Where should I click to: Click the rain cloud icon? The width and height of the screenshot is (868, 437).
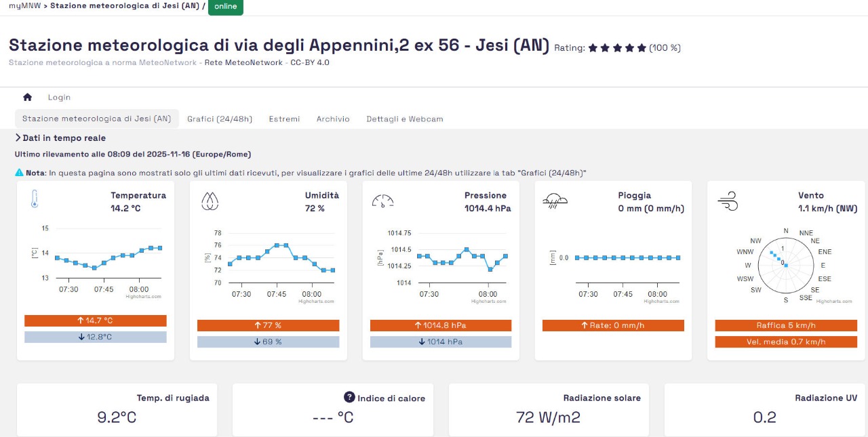point(555,200)
